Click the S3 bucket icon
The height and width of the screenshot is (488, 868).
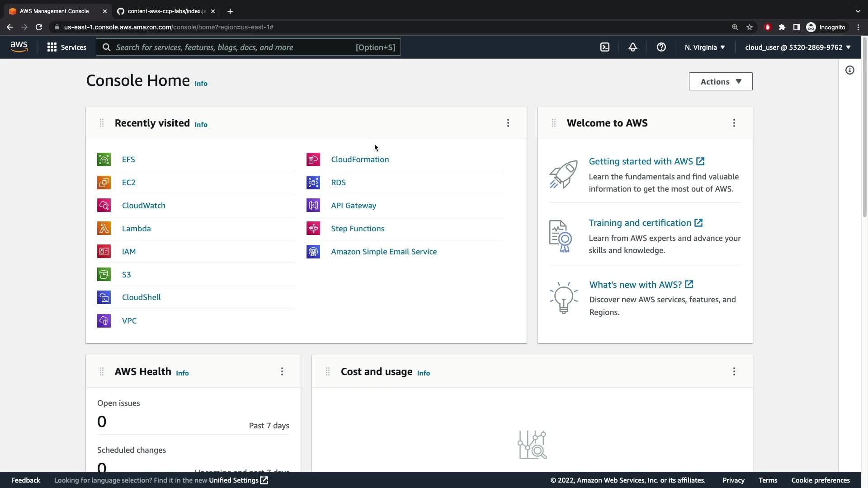coord(104,274)
